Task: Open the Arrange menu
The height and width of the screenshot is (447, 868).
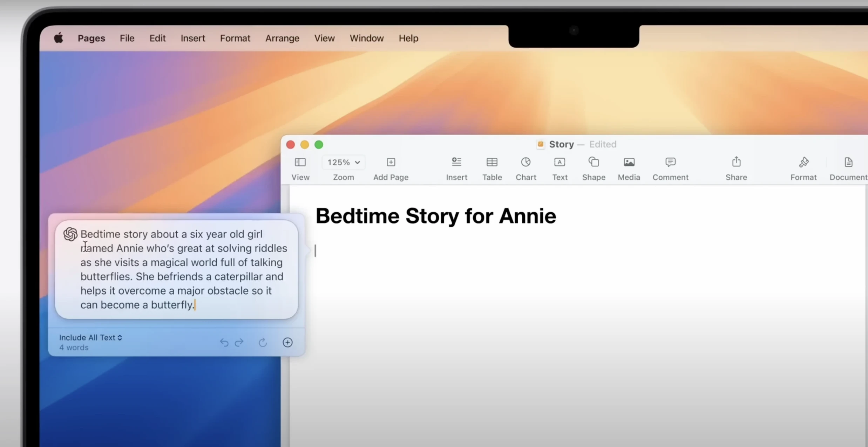Action: click(x=282, y=38)
